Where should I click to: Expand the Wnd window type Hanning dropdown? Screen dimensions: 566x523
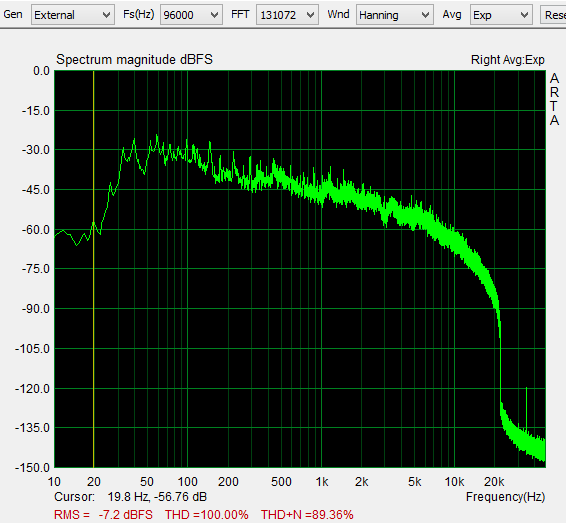[395, 15]
